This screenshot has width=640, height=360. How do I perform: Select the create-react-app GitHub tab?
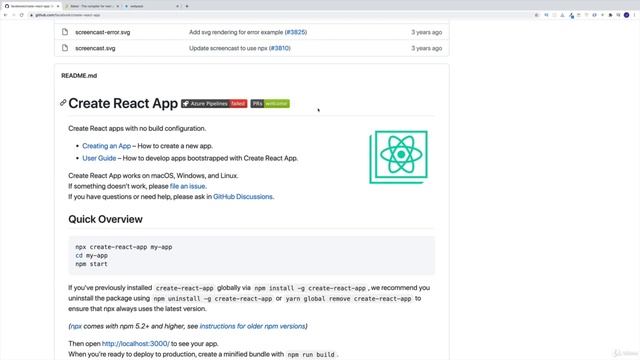coord(32,6)
